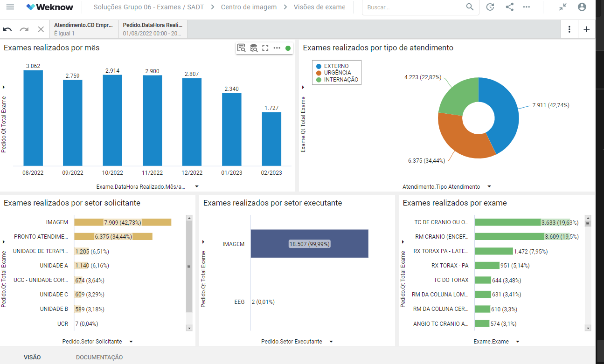Select the 12/2022 bar in monthly chart

[x=192, y=122]
